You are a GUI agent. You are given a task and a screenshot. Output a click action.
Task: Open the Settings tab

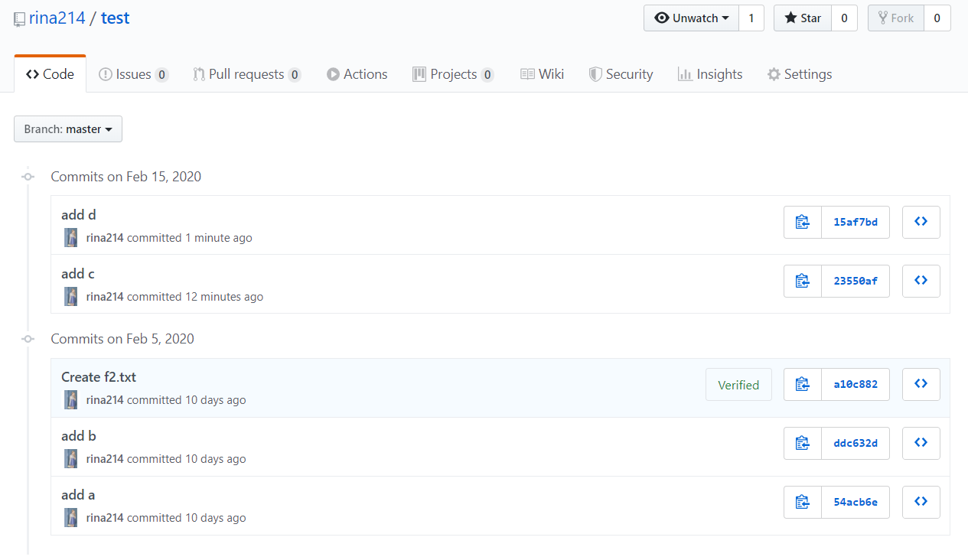click(x=800, y=74)
